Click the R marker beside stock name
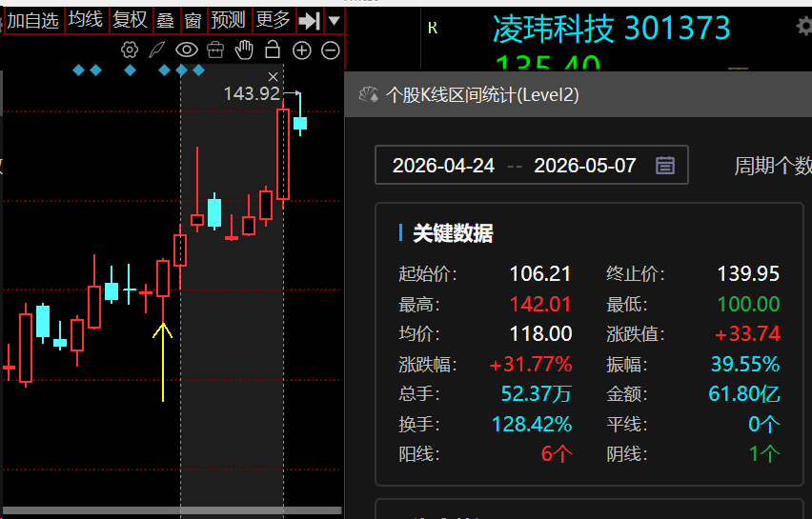This screenshot has width=812, height=519. click(433, 28)
